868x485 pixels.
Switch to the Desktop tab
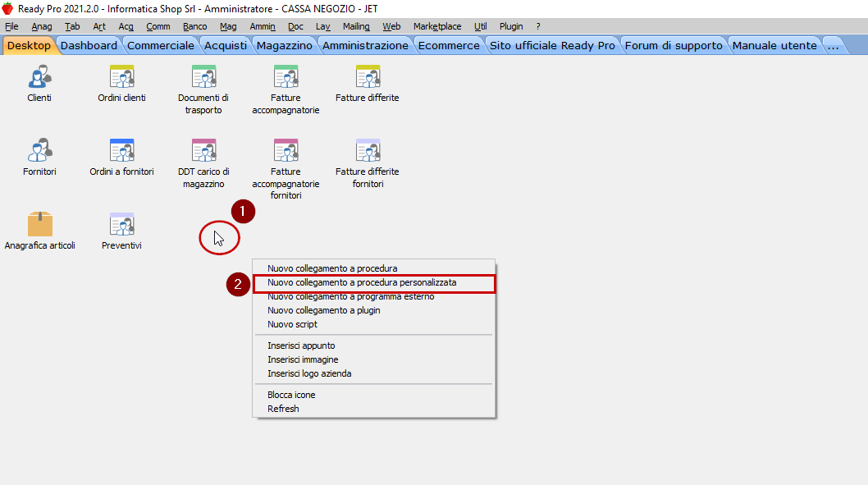[x=29, y=45]
